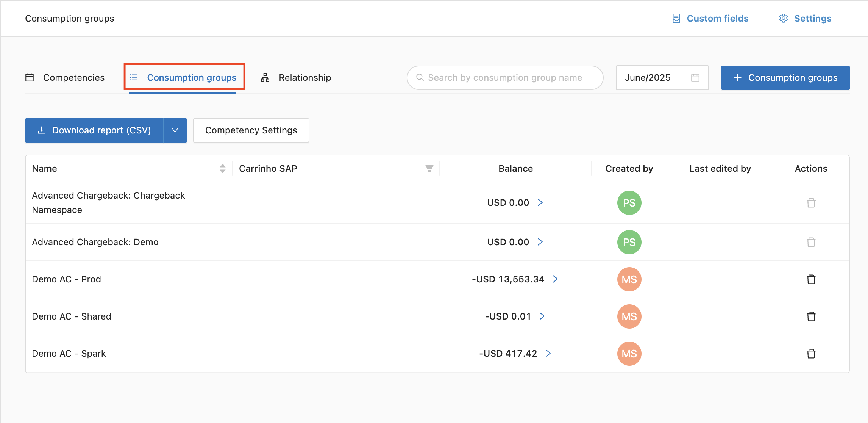
Task: Click the Carrinho SAP filter icon
Action: [429, 169]
